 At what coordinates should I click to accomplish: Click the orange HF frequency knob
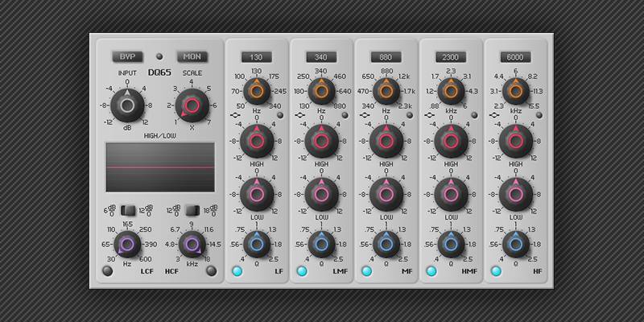[x=516, y=91]
